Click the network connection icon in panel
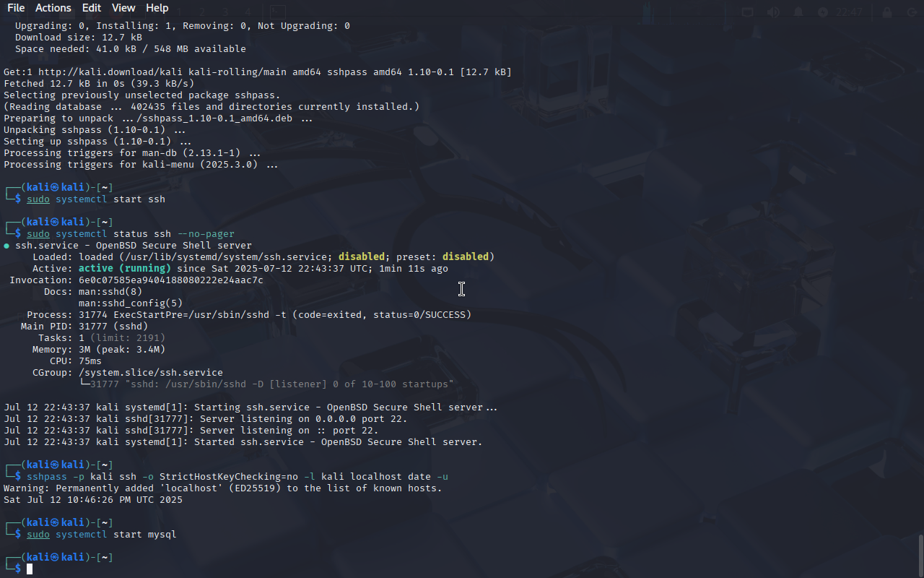This screenshot has width=924, height=578. pyautogui.click(x=747, y=12)
